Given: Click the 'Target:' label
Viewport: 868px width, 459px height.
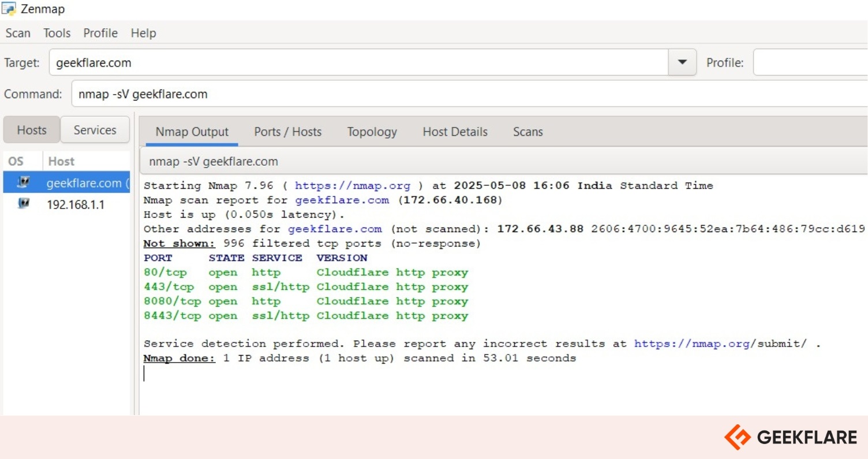Looking at the screenshot, I should [22, 62].
